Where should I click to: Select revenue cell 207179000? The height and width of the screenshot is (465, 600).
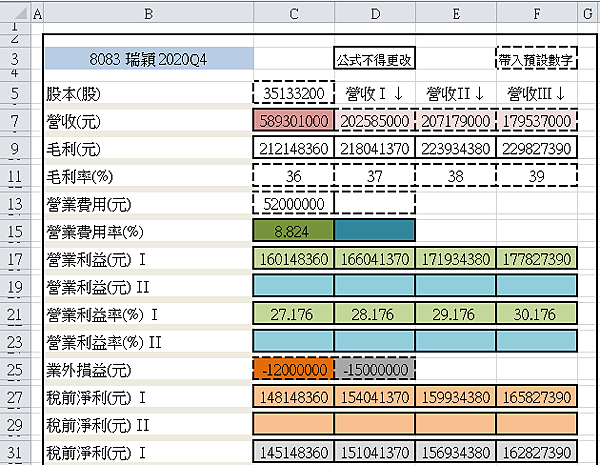click(456, 121)
